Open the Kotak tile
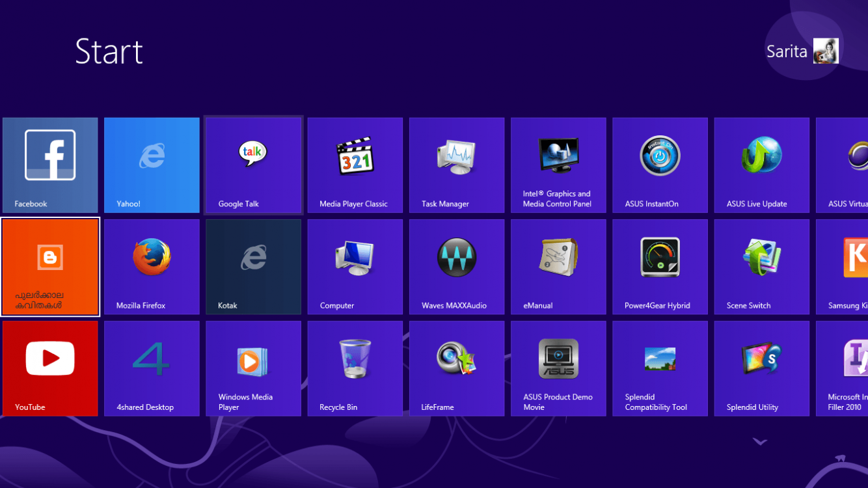The image size is (868, 488). point(254,267)
